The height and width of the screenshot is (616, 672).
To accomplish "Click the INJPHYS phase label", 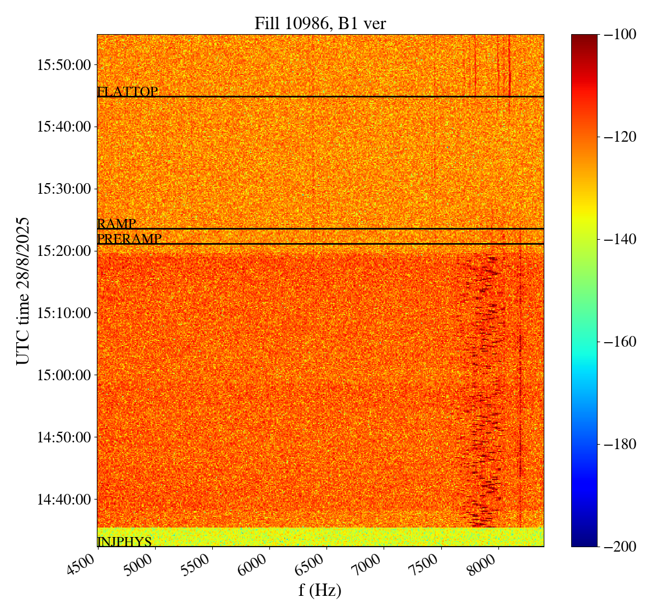I will (x=124, y=542).
